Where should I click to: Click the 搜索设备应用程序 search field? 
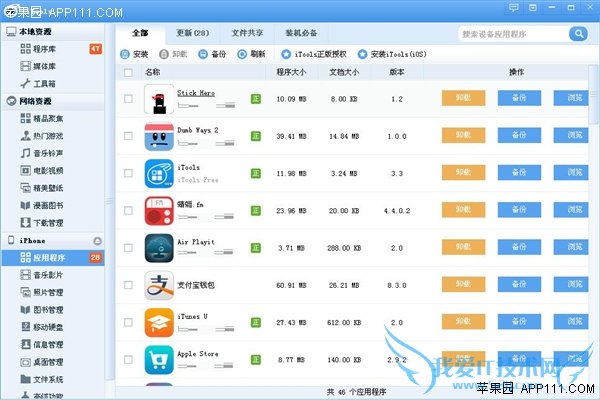pos(514,34)
